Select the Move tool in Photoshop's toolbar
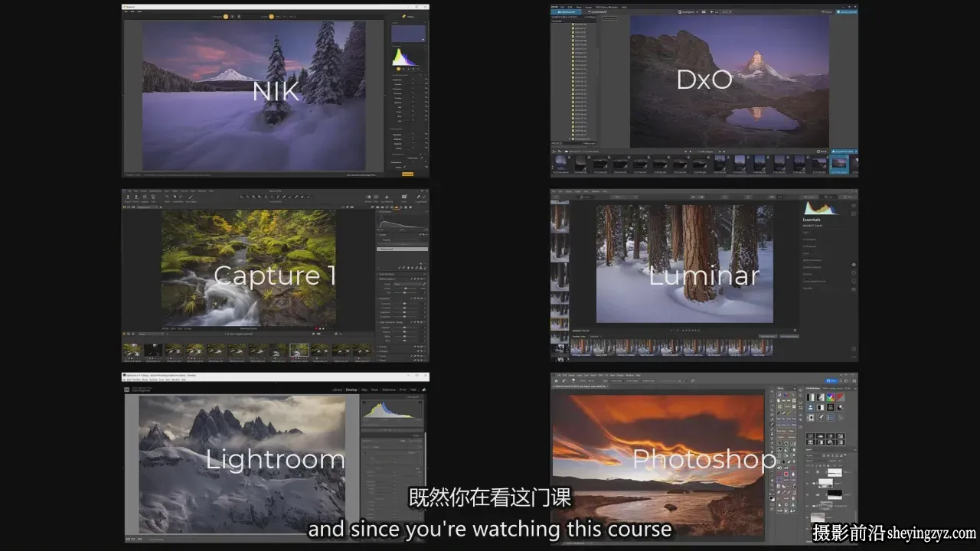This screenshot has height=551, width=980. (x=772, y=392)
